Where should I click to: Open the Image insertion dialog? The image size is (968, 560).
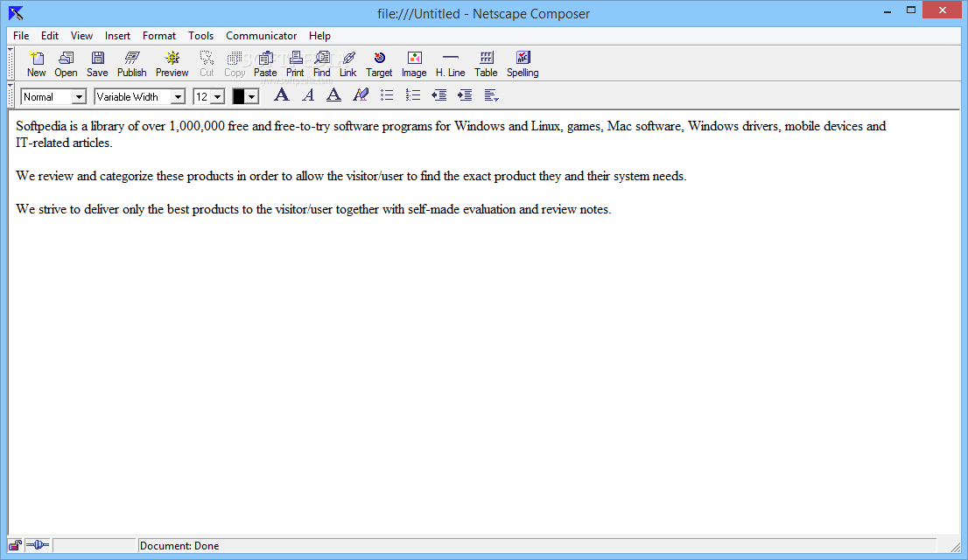click(413, 62)
